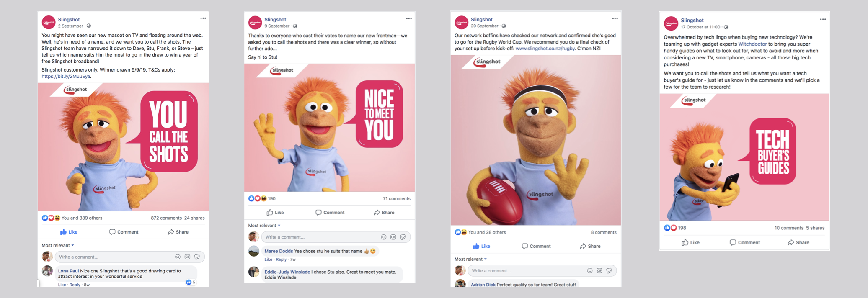Viewport: 868px width, 298px height.
Task: Click Share on the Tech Buyer's Guides post
Action: [x=798, y=242]
